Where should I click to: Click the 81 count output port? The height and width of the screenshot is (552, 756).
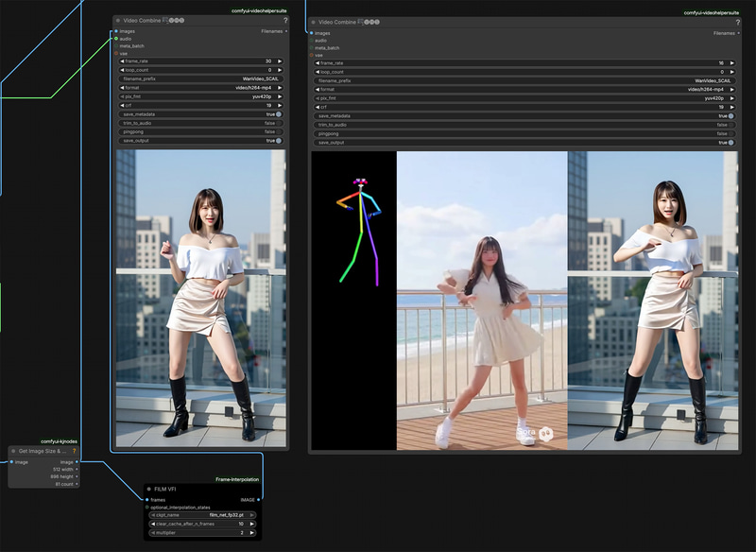tap(77, 484)
